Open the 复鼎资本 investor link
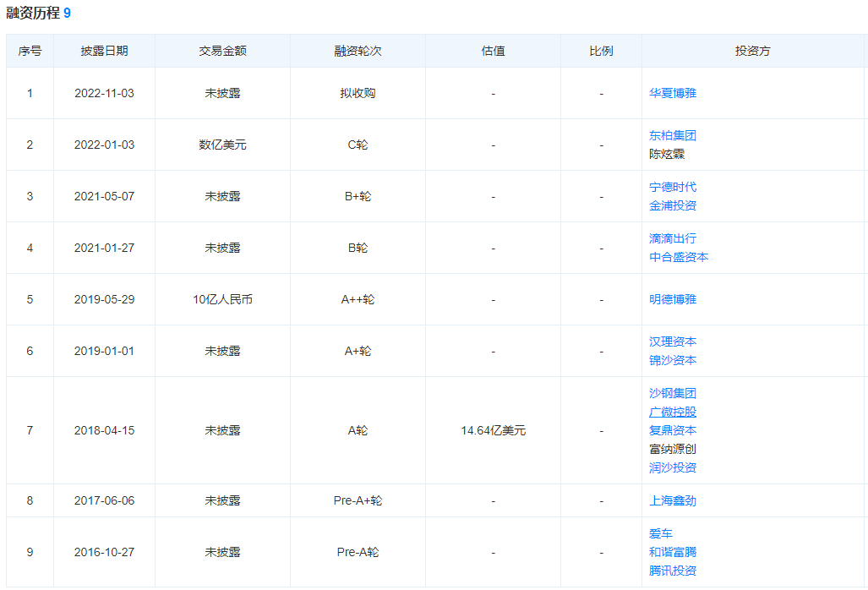868x590 pixels. (x=673, y=430)
